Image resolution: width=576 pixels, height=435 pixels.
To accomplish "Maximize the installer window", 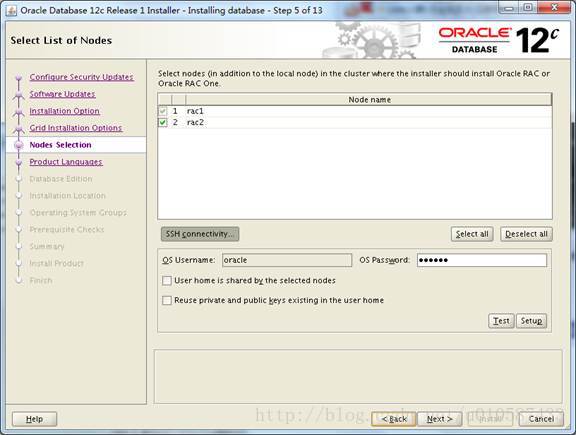I will 528,8.
